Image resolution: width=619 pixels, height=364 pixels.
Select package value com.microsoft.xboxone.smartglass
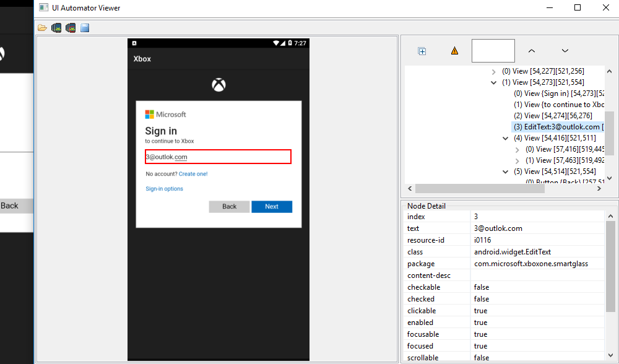coord(537,264)
